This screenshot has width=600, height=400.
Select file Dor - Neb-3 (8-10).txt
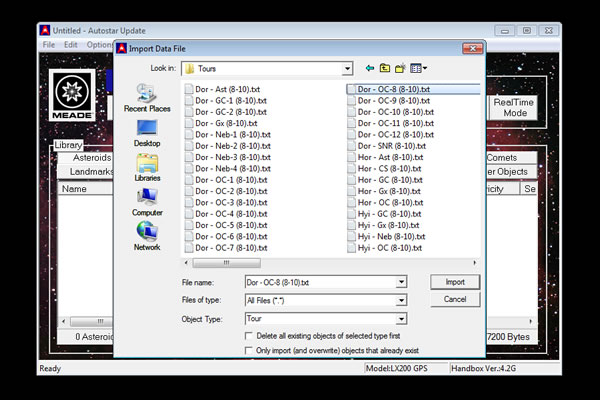click(228, 157)
